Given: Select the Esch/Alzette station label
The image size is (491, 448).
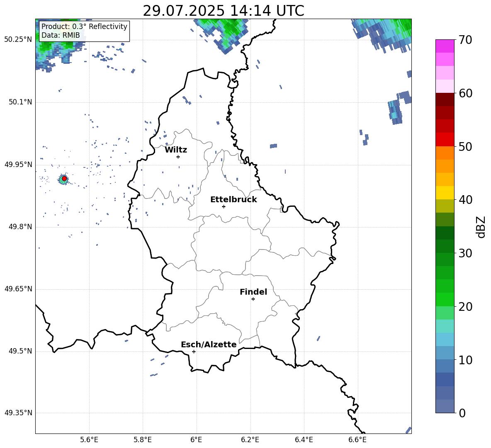Looking at the screenshot, I should pos(209,344).
